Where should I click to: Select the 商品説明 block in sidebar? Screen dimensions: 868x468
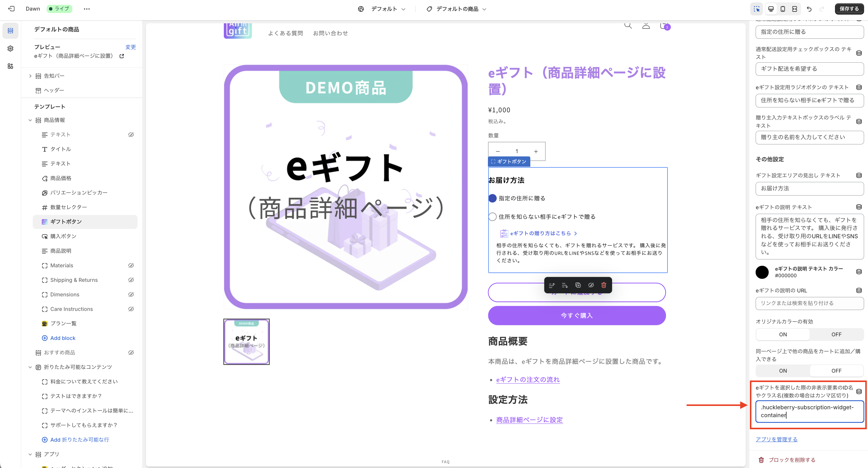click(61, 251)
